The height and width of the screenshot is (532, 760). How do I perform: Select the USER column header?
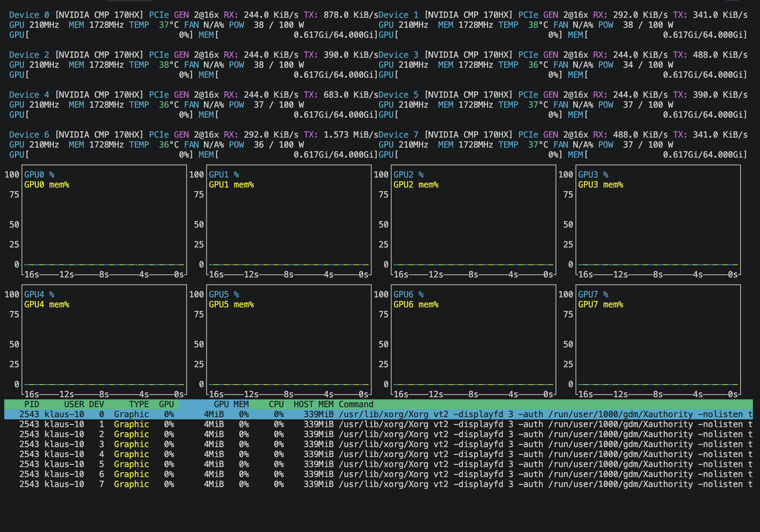pos(74,404)
